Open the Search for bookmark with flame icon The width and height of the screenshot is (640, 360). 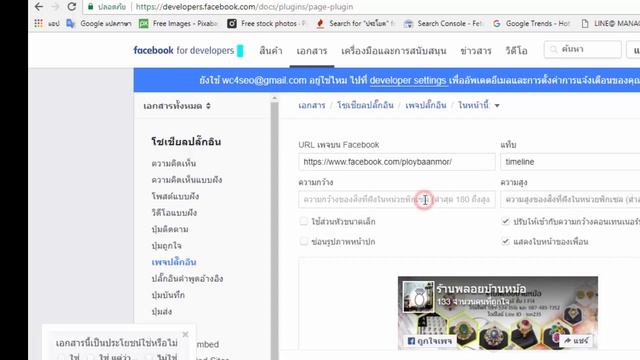(x=355, y=24)
